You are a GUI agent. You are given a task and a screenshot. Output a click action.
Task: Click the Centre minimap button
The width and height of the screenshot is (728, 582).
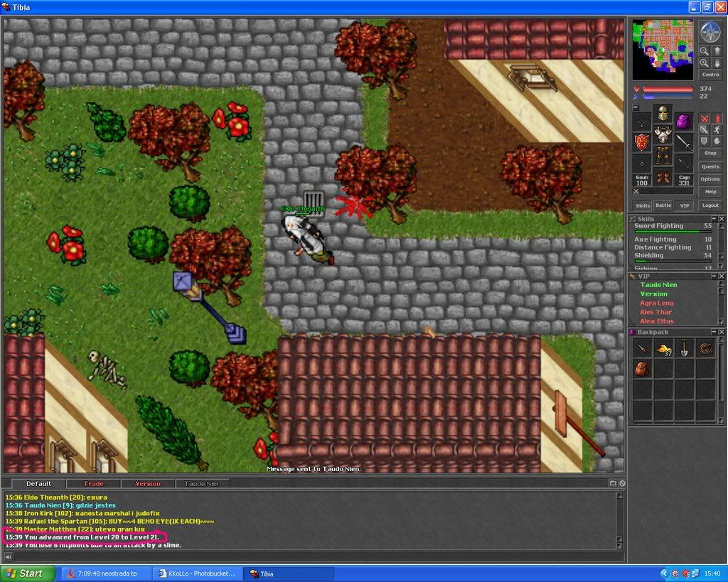pos(710,75)
